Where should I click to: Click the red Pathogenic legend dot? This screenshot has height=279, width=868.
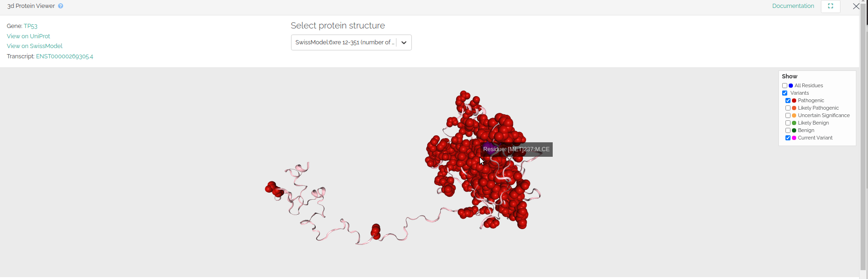[794, 100]
